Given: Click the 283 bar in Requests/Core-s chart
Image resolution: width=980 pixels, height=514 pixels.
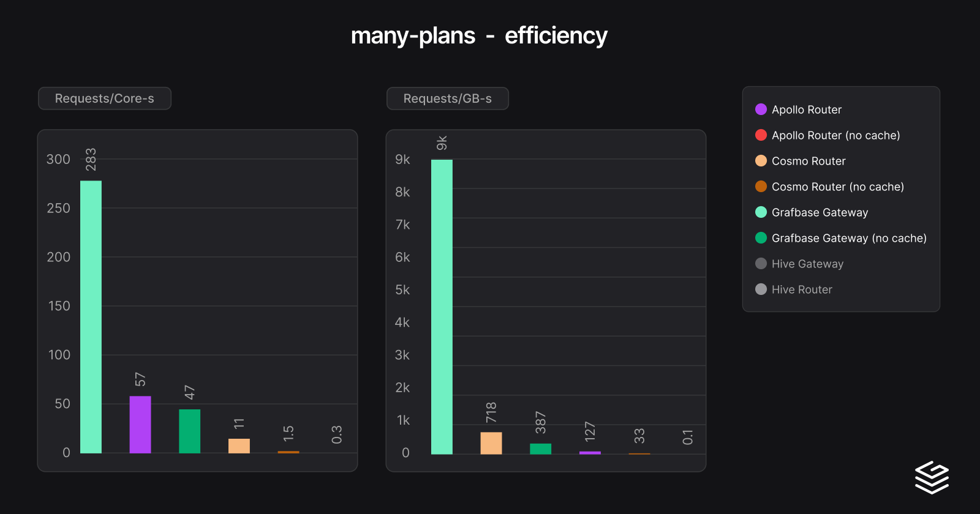Looking at the screenshot, I should tap(91, 317).
